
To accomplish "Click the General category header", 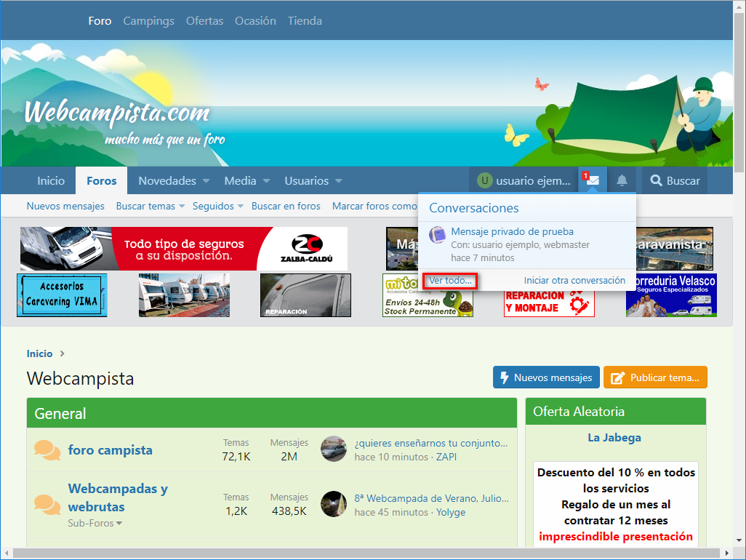I will pos(272,413).
